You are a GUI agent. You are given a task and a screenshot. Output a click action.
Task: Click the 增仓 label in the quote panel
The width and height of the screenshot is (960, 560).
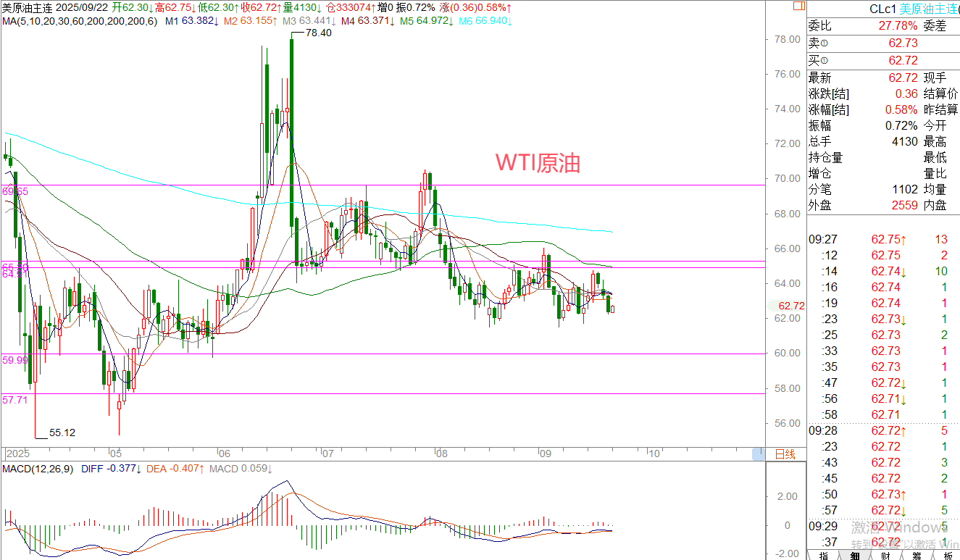click(x=820, y=173)
